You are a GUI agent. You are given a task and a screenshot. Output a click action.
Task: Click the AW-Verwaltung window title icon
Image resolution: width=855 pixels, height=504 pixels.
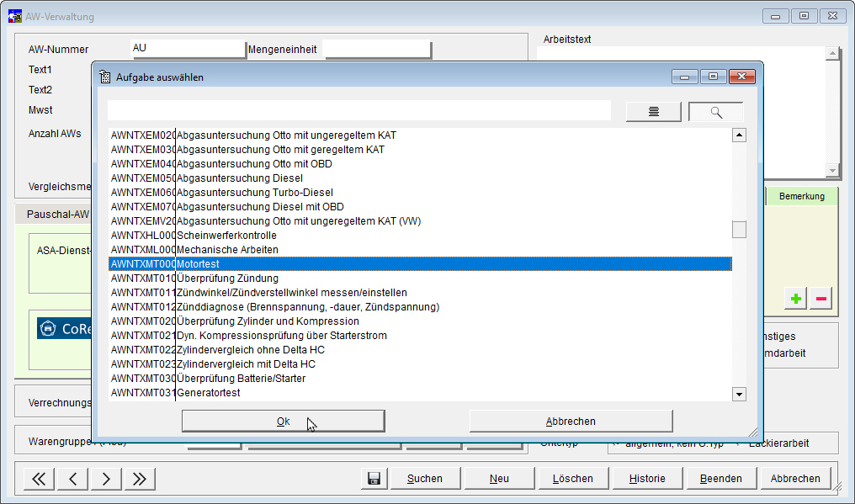pos(14,16)
